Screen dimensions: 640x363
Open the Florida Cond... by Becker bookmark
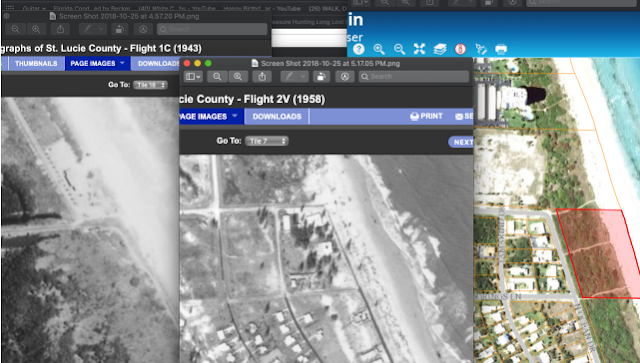[92, 8]
